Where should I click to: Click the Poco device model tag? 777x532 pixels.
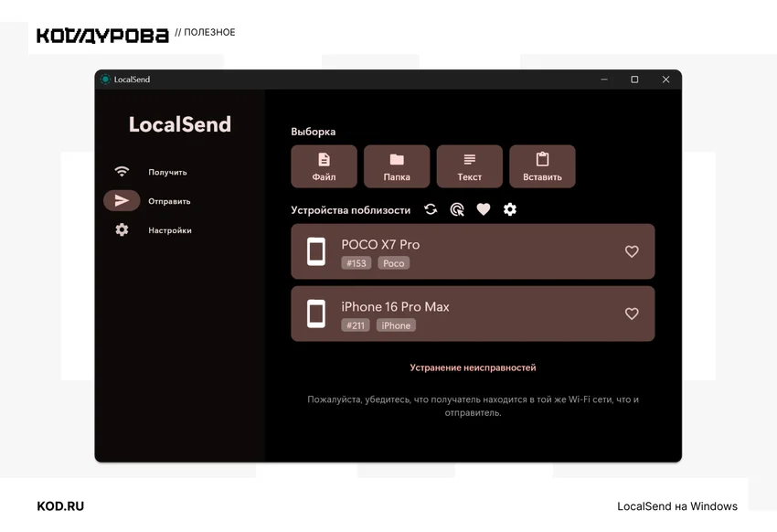coord(393,263)
